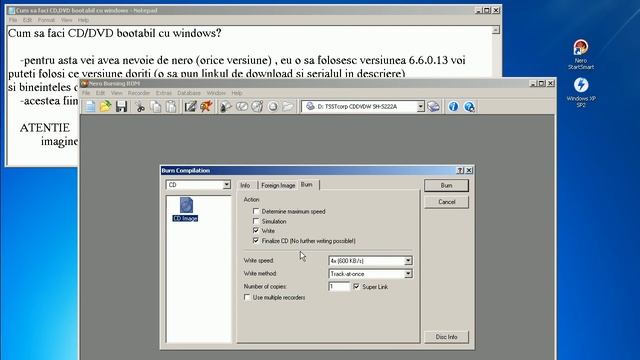Viewport: 640px width, 360px height.
Task: Switch to Info tab
Action: 245,185
